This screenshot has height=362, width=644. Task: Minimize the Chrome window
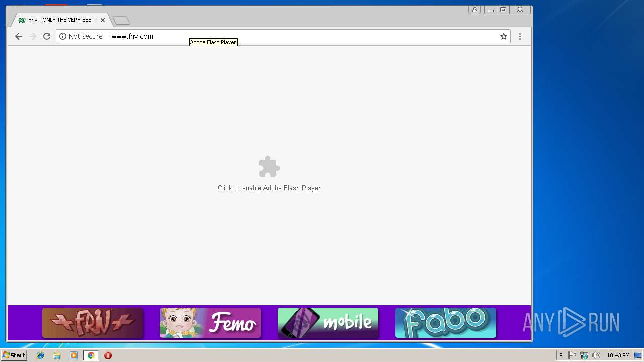[490, 10]
